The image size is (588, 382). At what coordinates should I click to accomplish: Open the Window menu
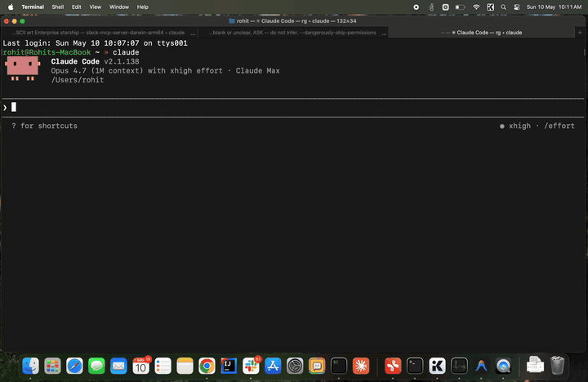tap(119, 7)
